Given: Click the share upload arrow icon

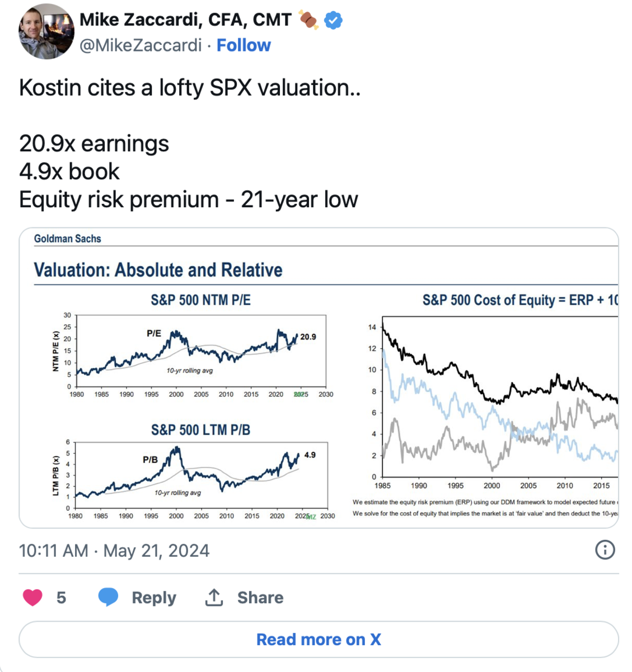Looking at the screenshot, I should [x=214, y=598].
